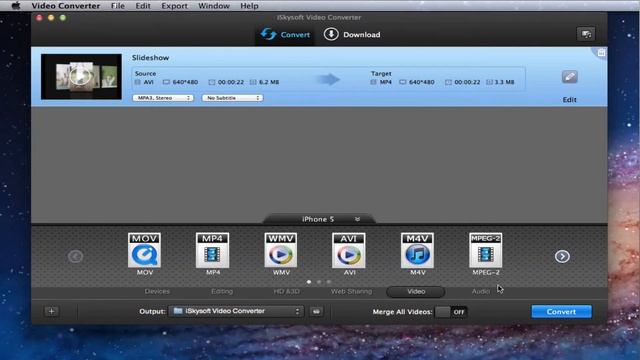Switch to the Convert tab
Screen dimensions: 640x360
[x=285, y=35]
